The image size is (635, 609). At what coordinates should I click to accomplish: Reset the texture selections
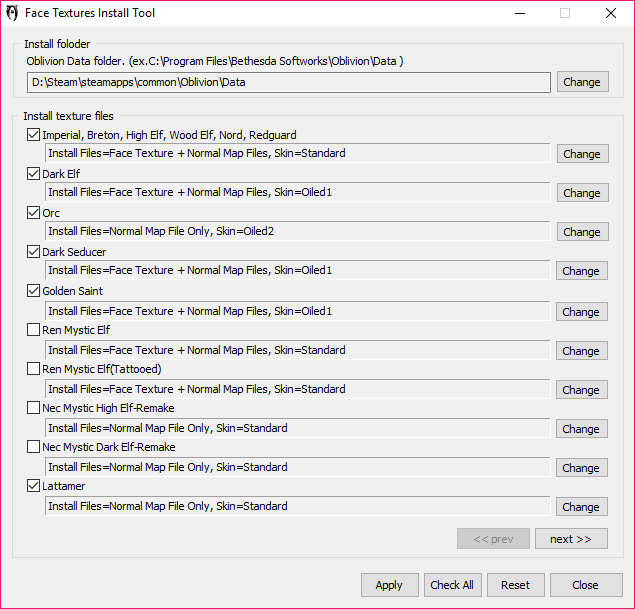515,585
